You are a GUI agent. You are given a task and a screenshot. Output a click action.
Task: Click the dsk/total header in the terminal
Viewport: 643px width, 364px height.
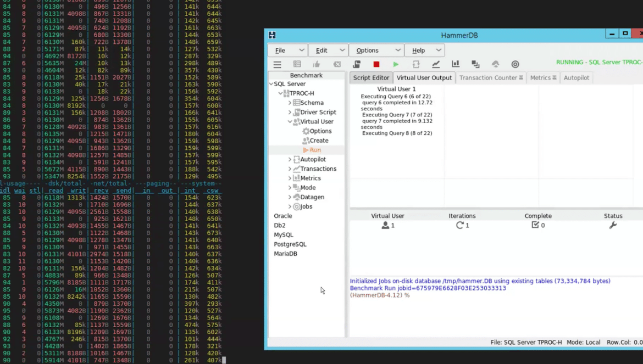65,183
